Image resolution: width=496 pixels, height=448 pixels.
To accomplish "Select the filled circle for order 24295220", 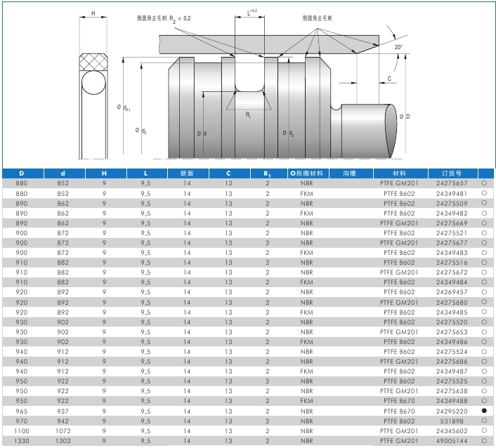I will click(485, 410).
